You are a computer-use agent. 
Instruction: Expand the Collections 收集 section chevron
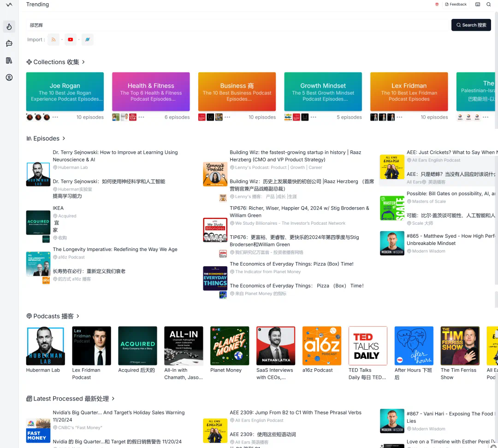(x=83, y=62)
